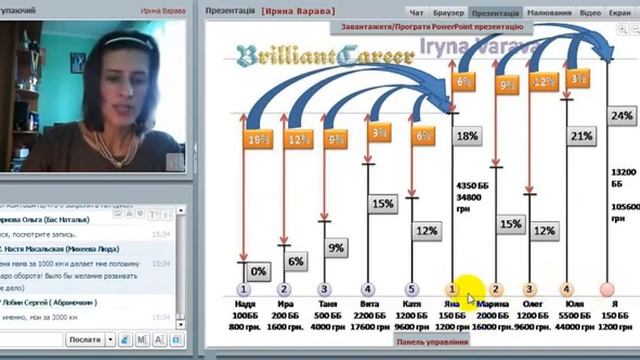
Task: Switch to the Відео tab
Action: click(590, 13)
